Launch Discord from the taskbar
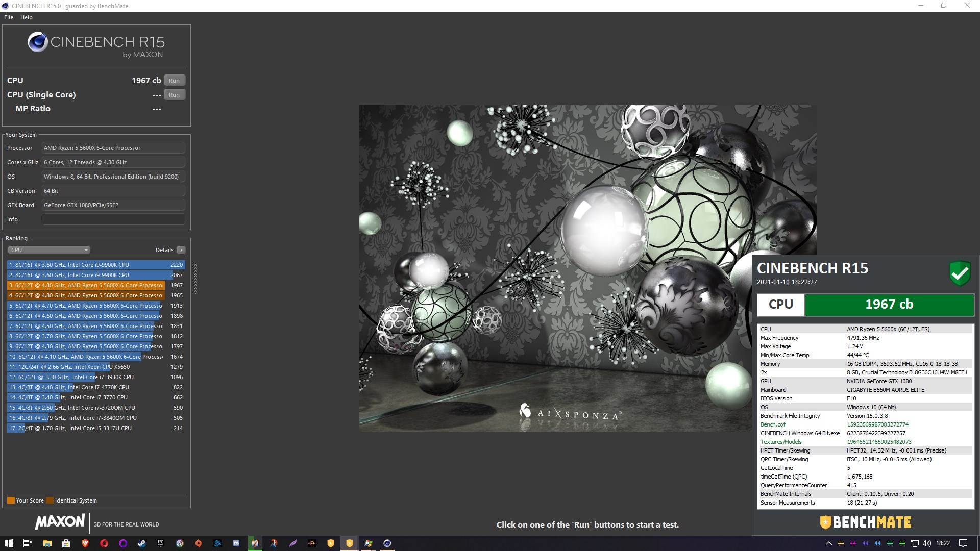Viewport: 980px width, 551px height. click(x=236, y=543)
